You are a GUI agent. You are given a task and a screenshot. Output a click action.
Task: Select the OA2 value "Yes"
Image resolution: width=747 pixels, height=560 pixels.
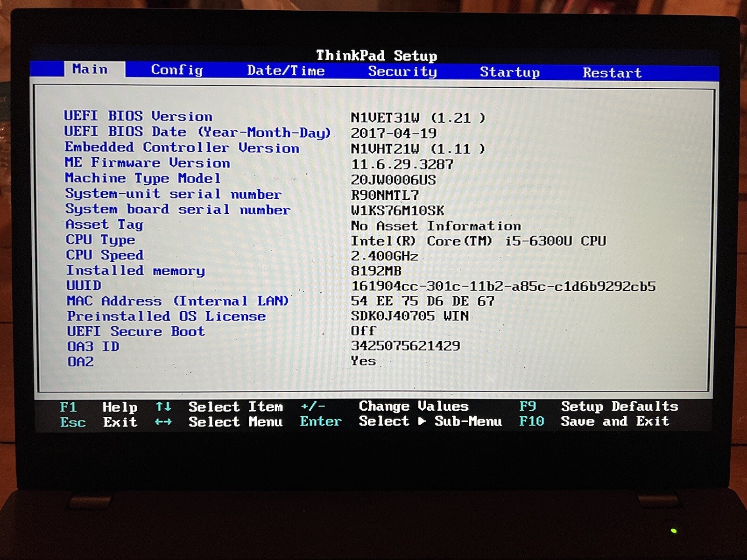(363, 361)
